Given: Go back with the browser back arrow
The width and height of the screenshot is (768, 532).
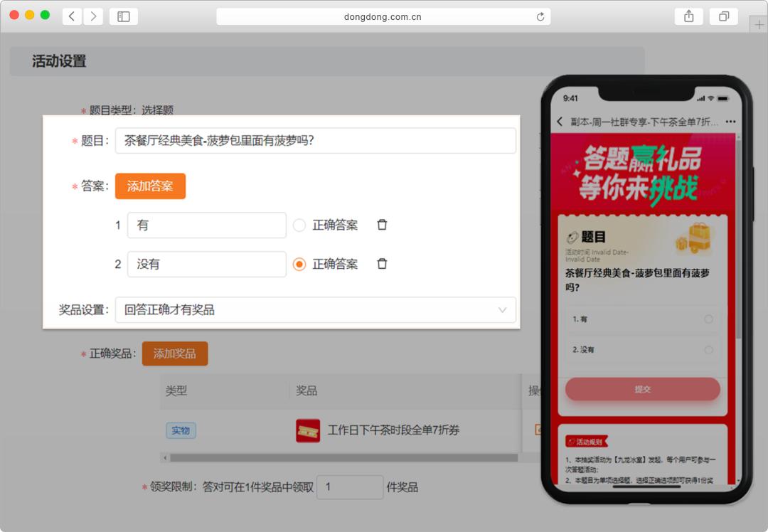Looking at the screenshot, I should 72,16.
